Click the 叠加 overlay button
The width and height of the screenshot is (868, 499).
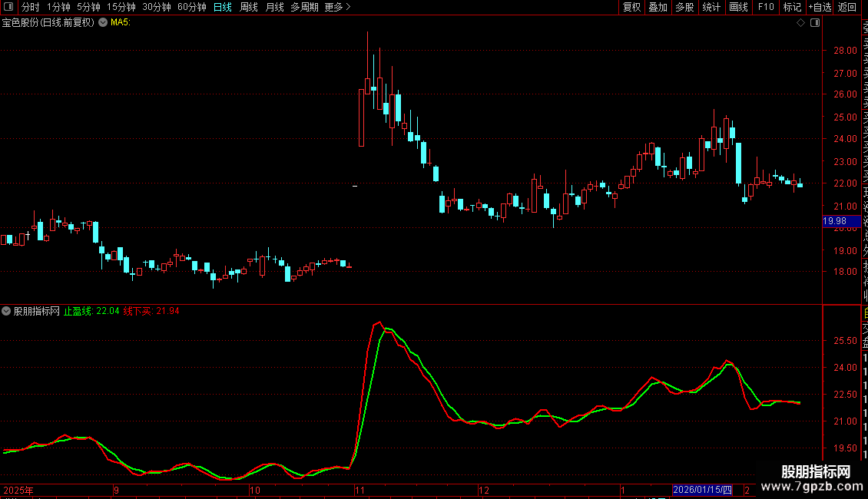[658, 7]
